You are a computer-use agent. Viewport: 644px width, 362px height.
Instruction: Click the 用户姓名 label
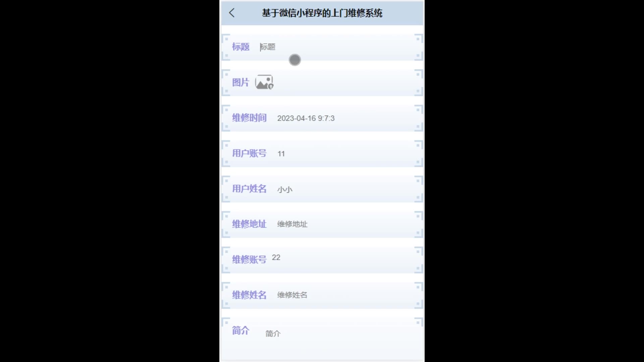(249, 189)
